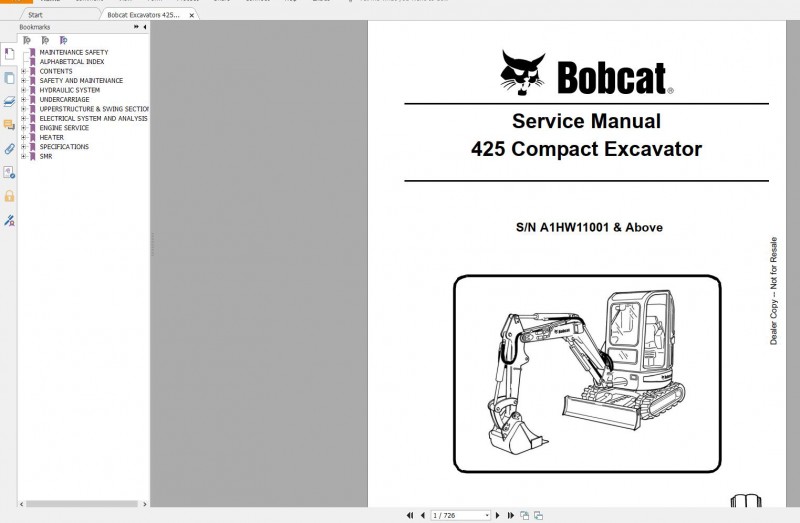Screen dimensions: 800x523
Task: Open the Comments panel icon
Action: tap(9, 125)
